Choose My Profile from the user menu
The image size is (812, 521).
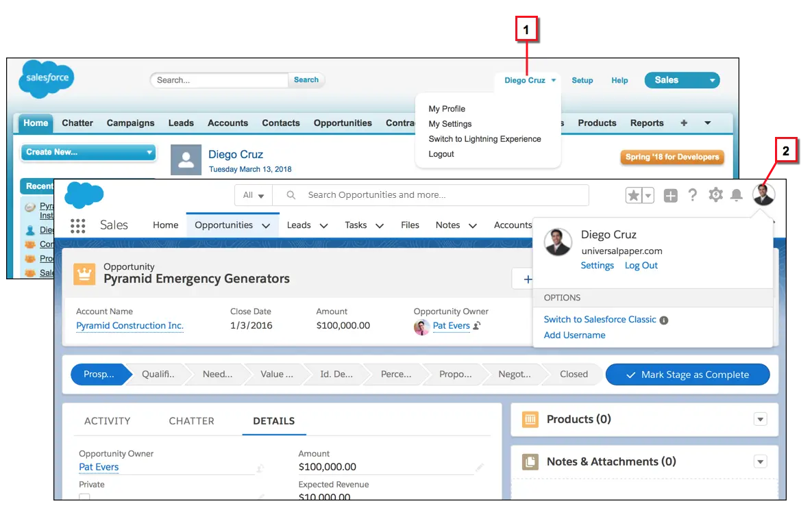tap(447, 109)
